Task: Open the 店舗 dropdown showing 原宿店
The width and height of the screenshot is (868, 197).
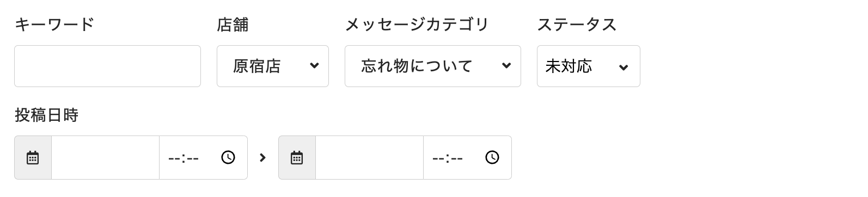Action: (x=273, y=66)
